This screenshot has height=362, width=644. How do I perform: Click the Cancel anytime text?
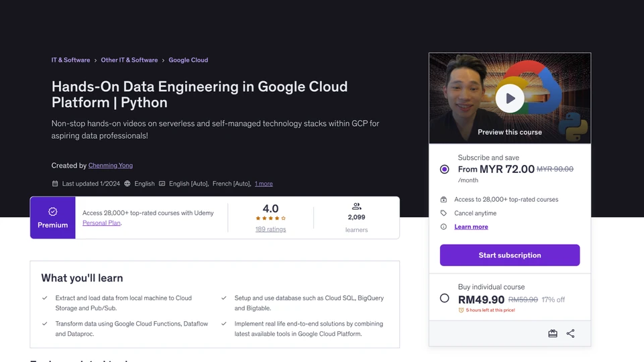(475, 213)
